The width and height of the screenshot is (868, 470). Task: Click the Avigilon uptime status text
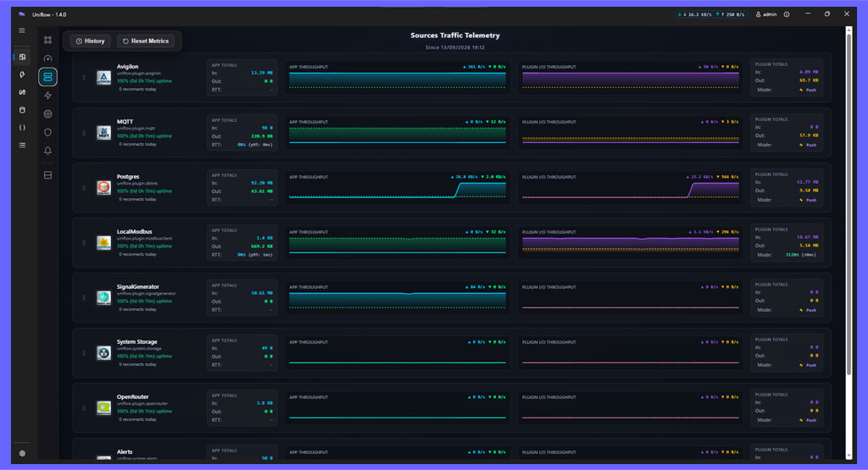click(144, 80)
